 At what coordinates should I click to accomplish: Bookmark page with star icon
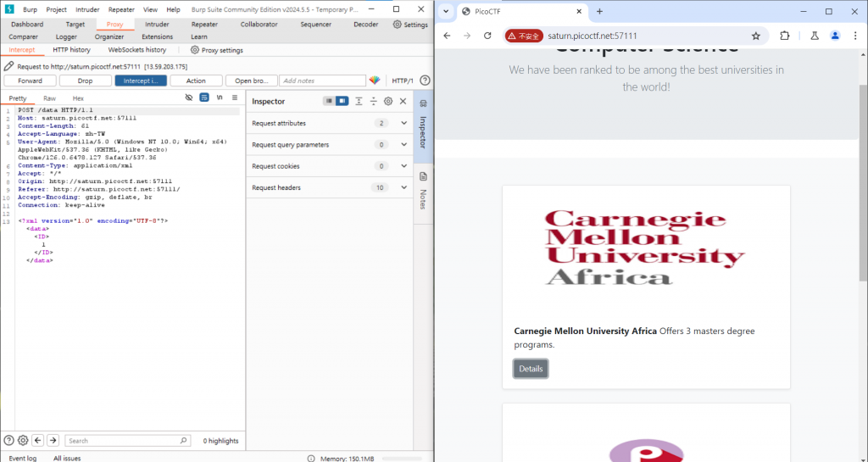click(x=755, y=36)
